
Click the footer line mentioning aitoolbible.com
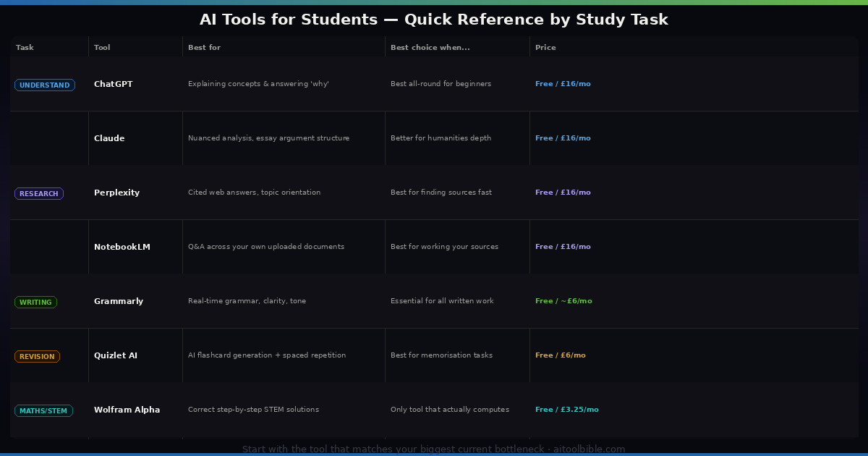(434, 449)
